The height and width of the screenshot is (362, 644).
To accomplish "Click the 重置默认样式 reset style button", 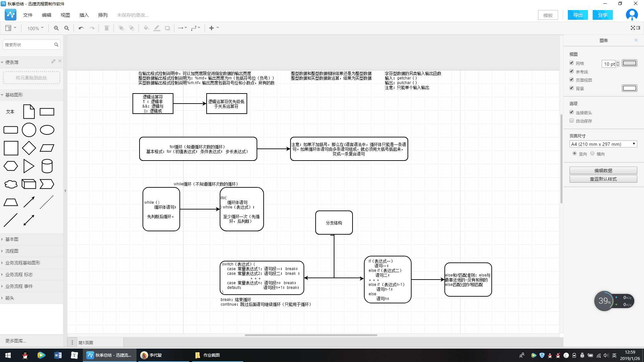I will pos(603,179).
